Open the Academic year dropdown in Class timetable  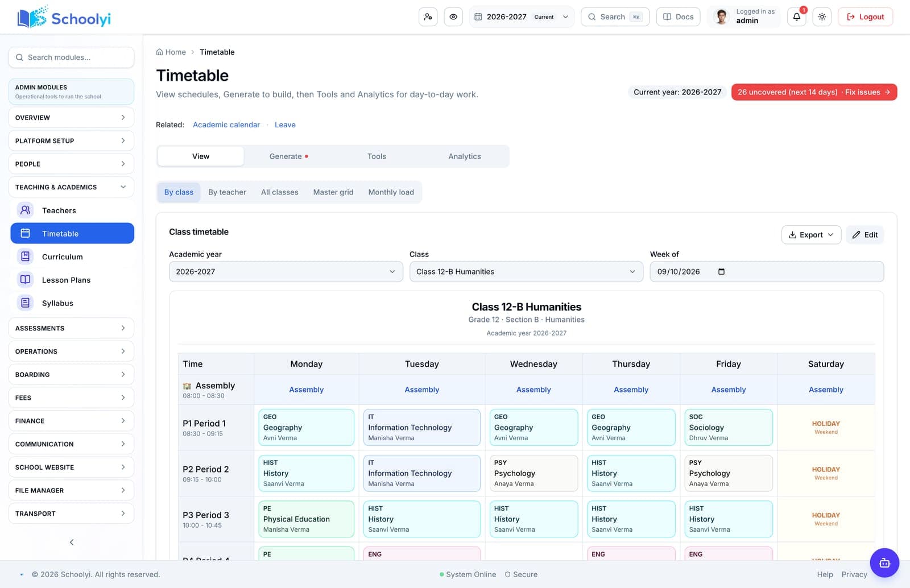click(x=286, y=272)
